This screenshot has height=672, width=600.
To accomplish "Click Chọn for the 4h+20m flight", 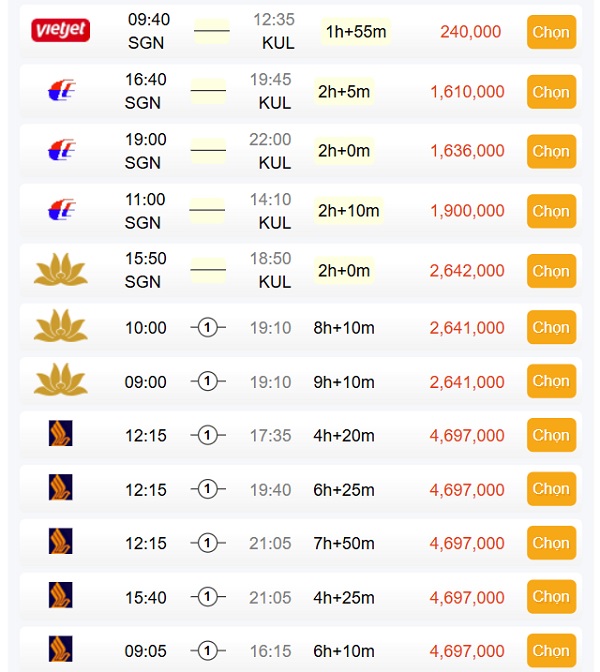I will 551,435.
